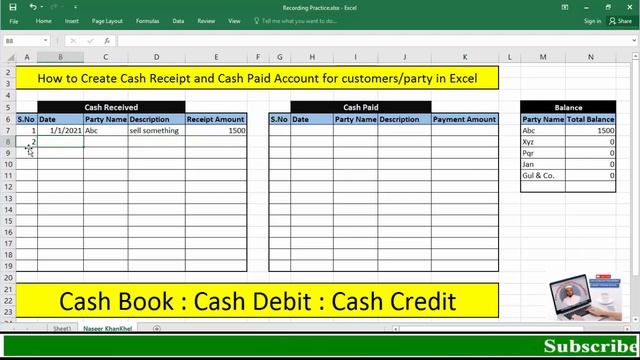Select the Data ribbon tab

point(178,21)
